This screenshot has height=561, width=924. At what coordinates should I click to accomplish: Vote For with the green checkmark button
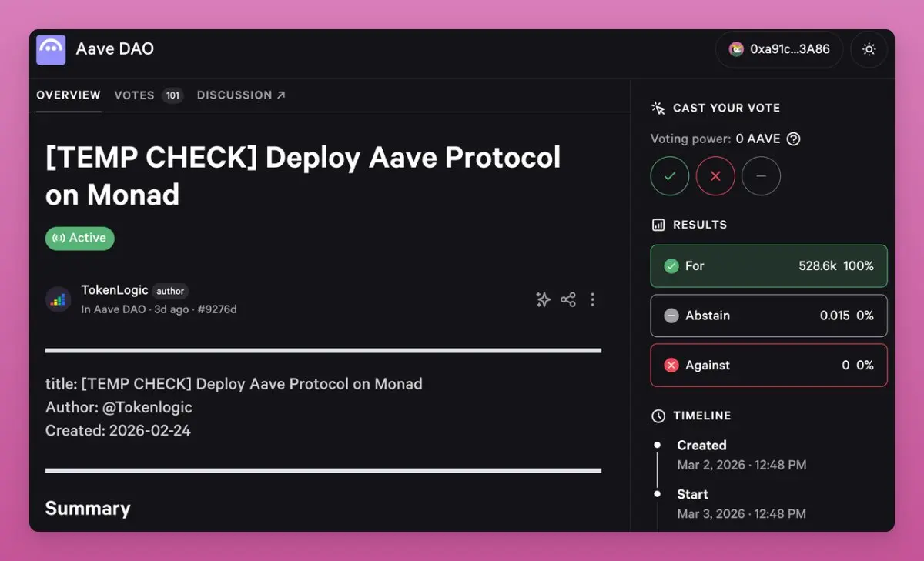click(x=669, y=176)
